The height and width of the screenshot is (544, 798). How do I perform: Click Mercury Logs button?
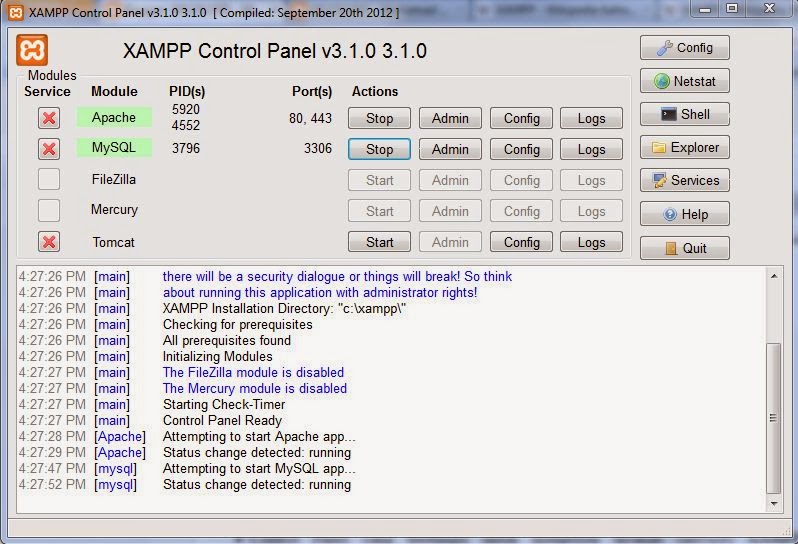591,211
